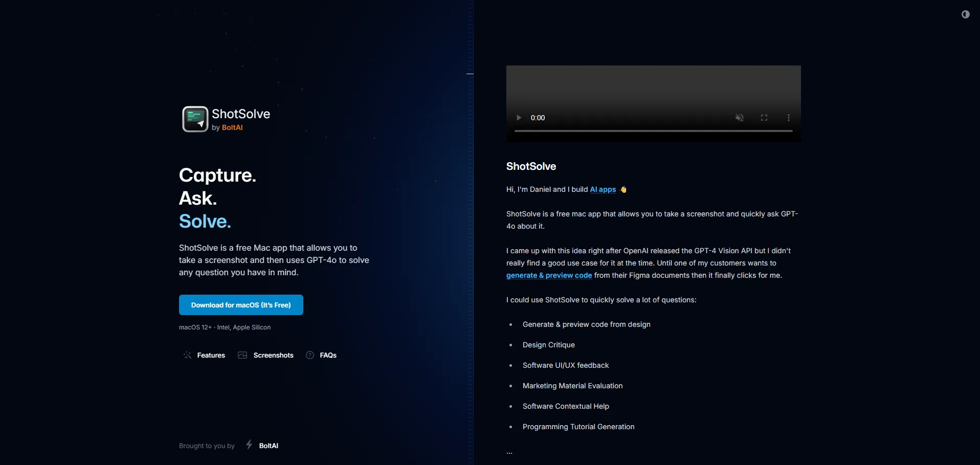Enter fullscreen mode on video
The height and width of the screenshot is (465, 980).
coord(764,118)
